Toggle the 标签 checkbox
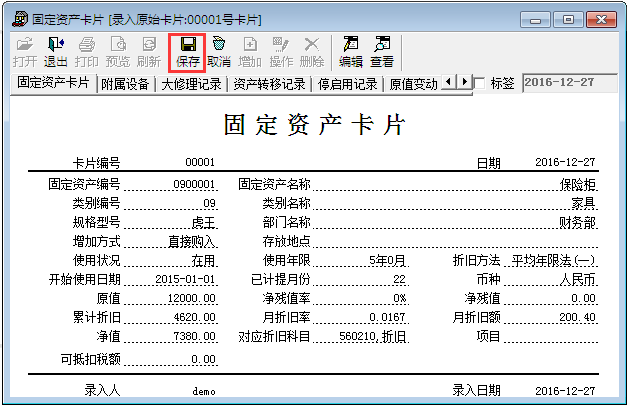Viewport: 630px width, 406px height. pos(479,83)
